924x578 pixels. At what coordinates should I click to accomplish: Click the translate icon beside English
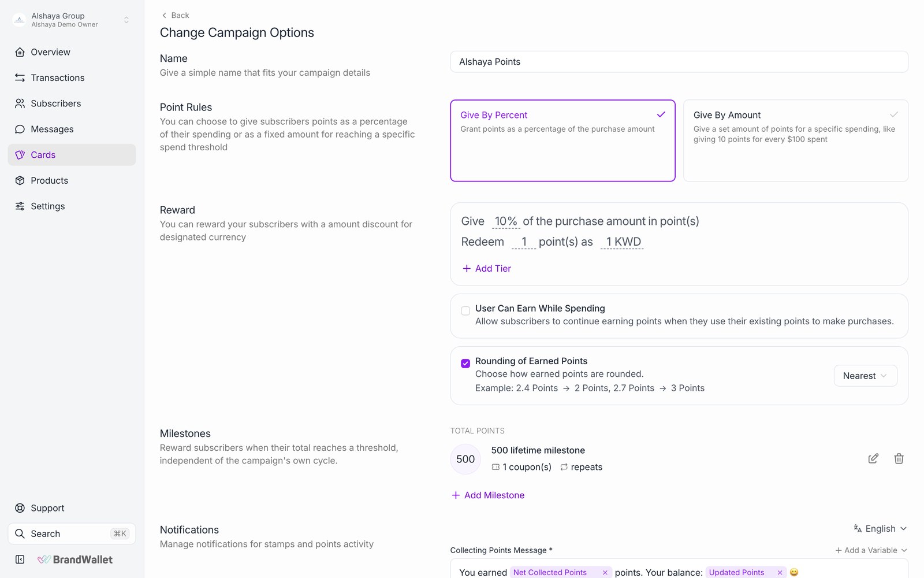click(x=858, y=528)
